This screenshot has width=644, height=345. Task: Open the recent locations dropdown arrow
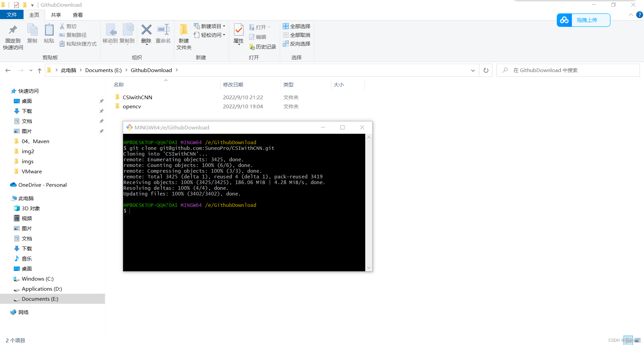point(31,70)
